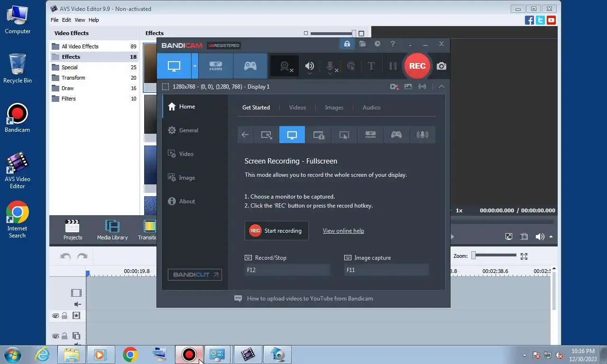The width and height of the screenshot is (607, 364).
Task: Open the About section in Bandicam sidebar
Action: pos(195,201)
